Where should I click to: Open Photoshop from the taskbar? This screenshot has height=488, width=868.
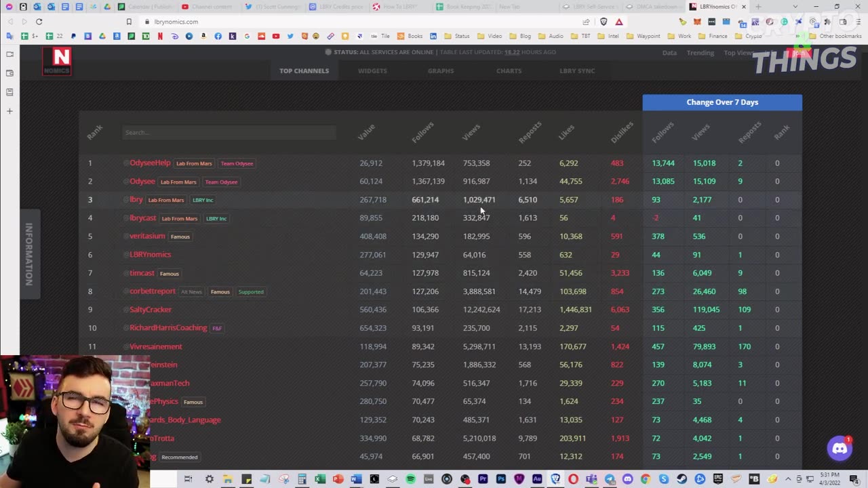tap(501, 479)
